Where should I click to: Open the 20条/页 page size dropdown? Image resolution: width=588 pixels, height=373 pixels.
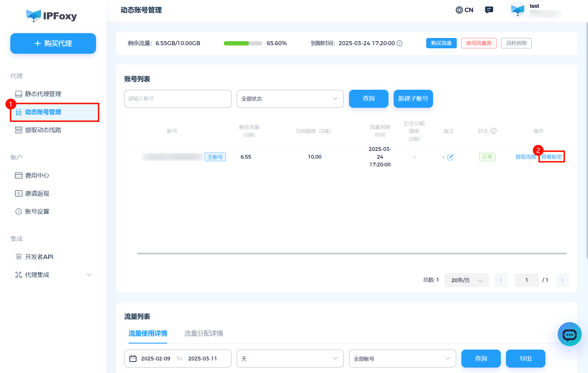pos(466,280)
